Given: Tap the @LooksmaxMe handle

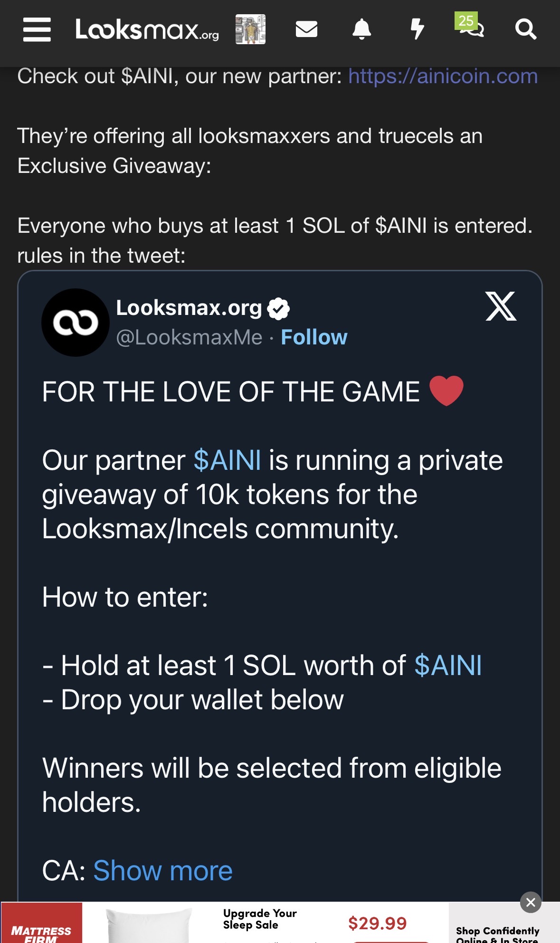Looking at the screenshot, I should [x=189, y=337].
